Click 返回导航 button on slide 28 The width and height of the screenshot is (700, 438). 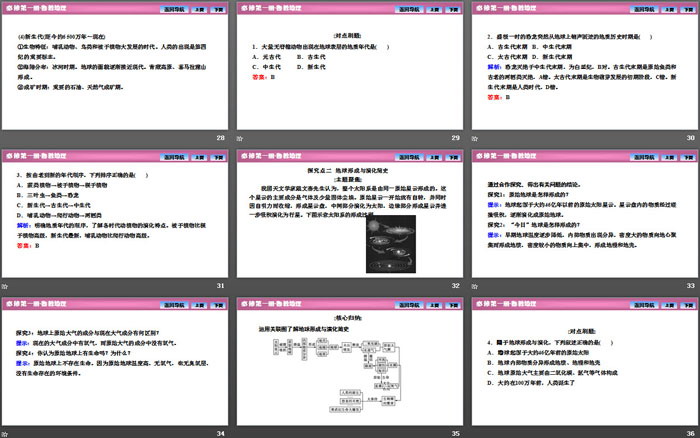pos(149,8)
